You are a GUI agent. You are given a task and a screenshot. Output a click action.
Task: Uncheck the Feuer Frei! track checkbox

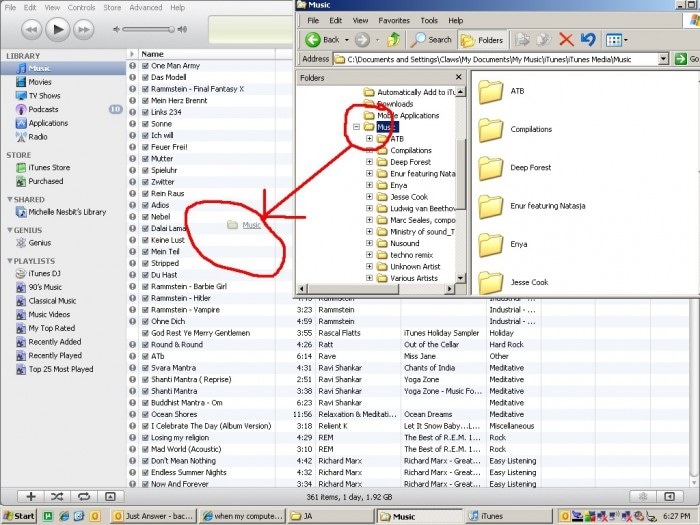[x=145, y=147]
